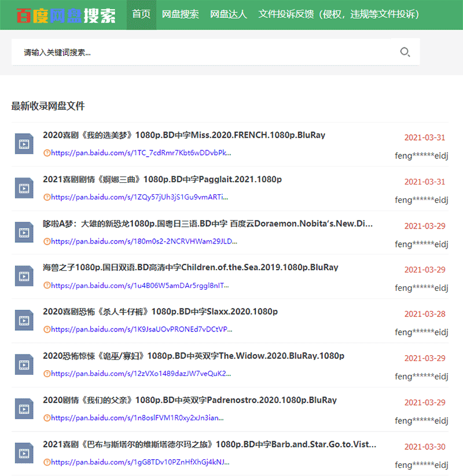This screenshot has width=463, height=476.
Task: Click the 最新收录网盘文件 heading
Action: pyautogui.click(x=48, y=106)
